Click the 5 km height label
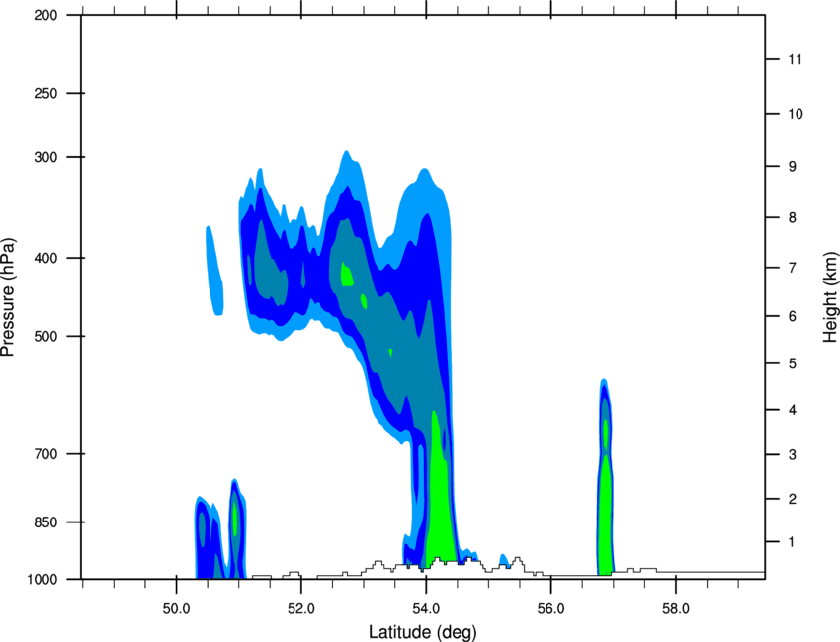840x642 pixels. pos(793,363)
